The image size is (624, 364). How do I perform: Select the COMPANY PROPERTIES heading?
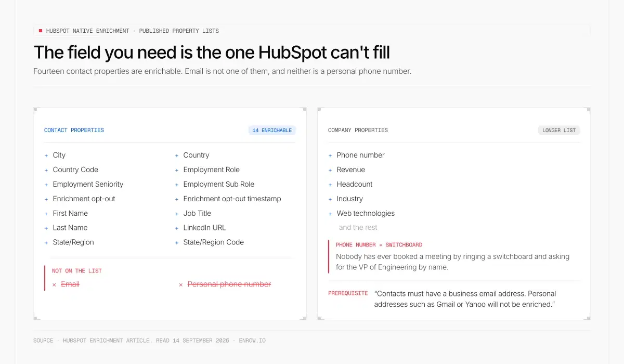pos(358,131)
